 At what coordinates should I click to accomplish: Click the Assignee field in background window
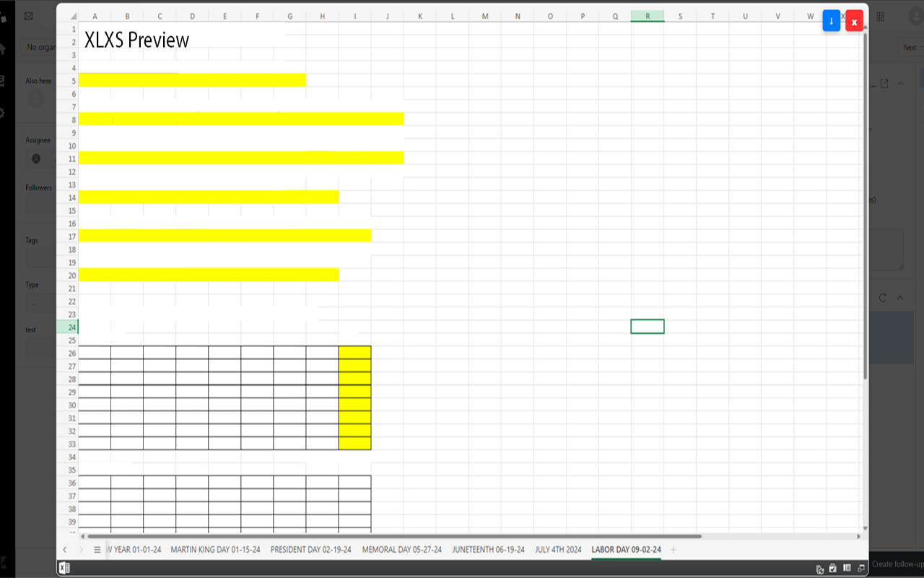(40, 158)
